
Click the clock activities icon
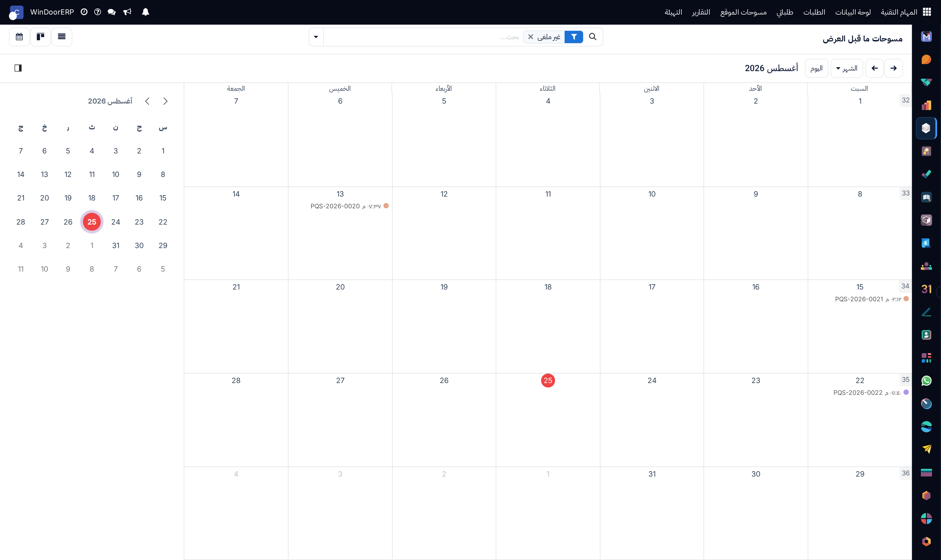pyautogui.click(x=84, y=12)
